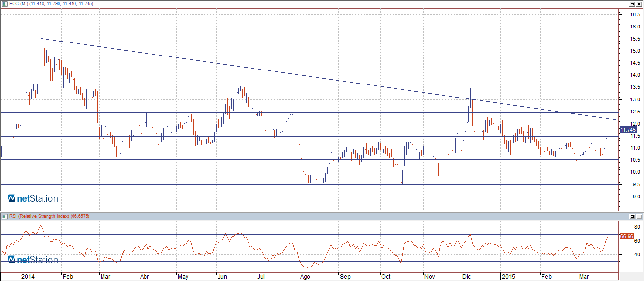Click the Sep label on time axis
The height and width of the screenshot is (281, 644).
point(345,277)
